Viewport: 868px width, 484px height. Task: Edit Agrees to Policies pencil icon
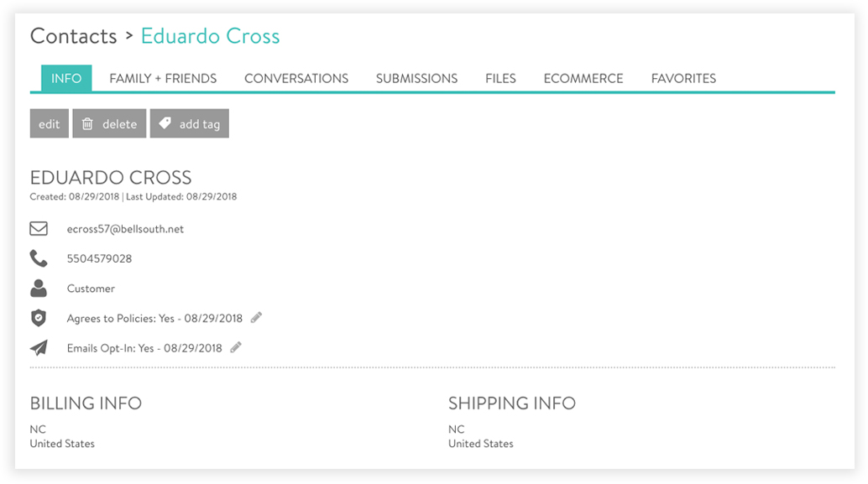pos(257,318)
